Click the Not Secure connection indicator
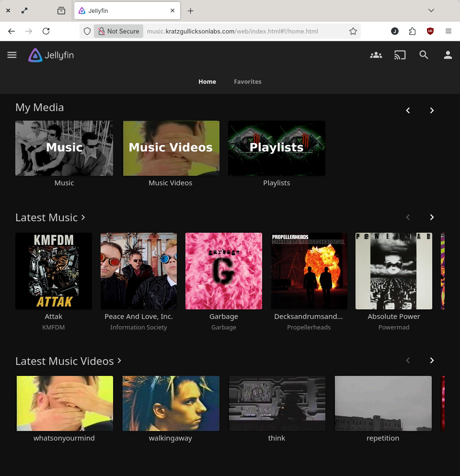460x476 pixels. click(x=118, y=31)
